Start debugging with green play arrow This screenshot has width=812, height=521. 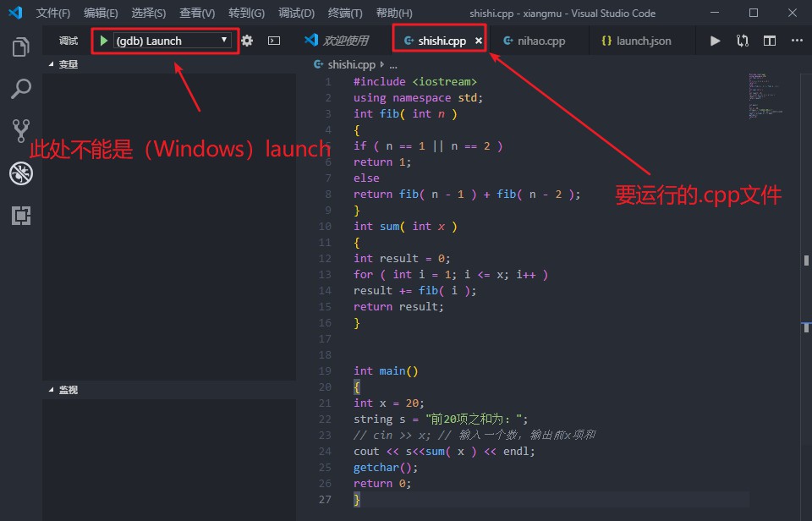103,41
